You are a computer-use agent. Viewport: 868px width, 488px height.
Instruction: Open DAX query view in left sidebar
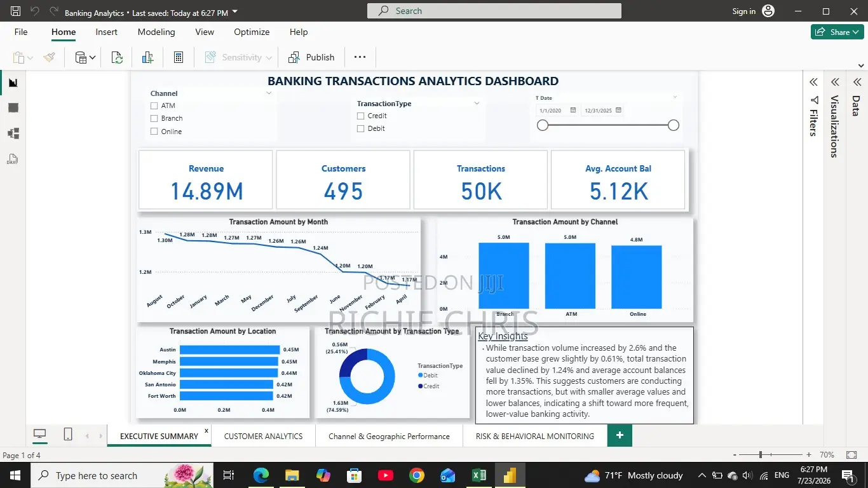tap(13, 159)
